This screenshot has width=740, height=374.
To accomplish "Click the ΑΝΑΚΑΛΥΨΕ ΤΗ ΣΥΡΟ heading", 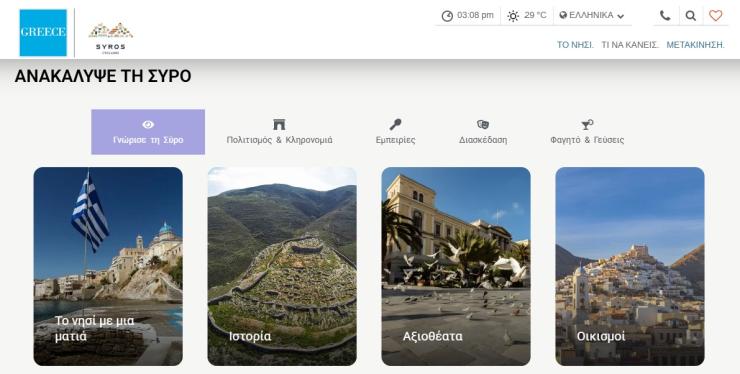I will pyautogui.click(x=103, y=76).
